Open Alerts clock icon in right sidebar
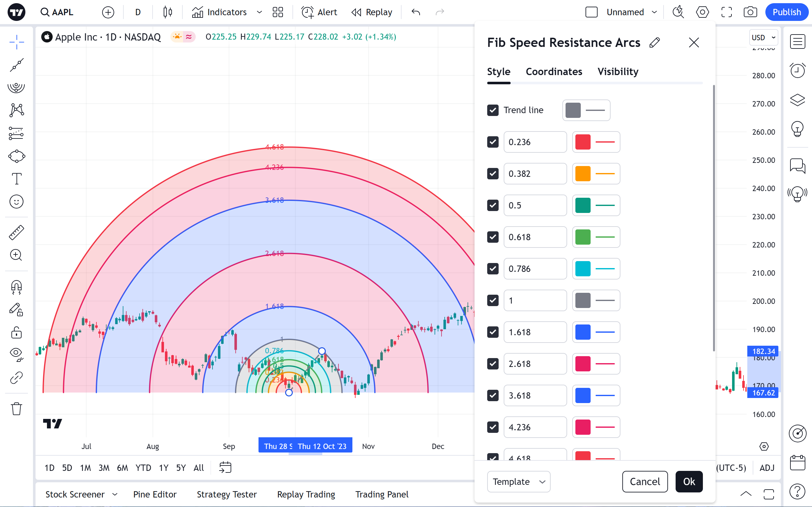 (797, 70)
